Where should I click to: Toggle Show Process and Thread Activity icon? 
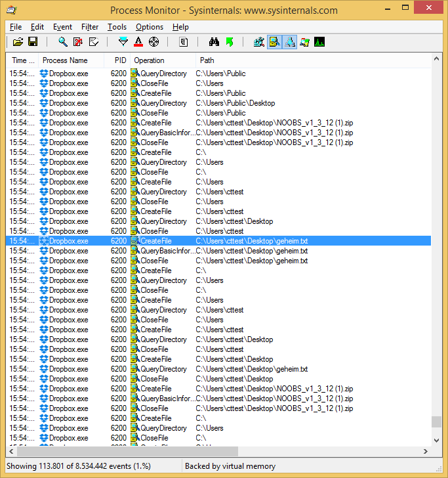(304, 42)
